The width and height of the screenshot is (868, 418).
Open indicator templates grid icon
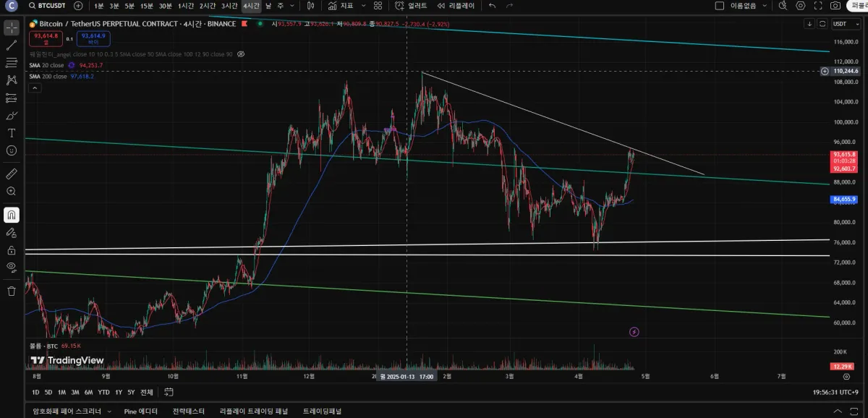pos(379,6)
